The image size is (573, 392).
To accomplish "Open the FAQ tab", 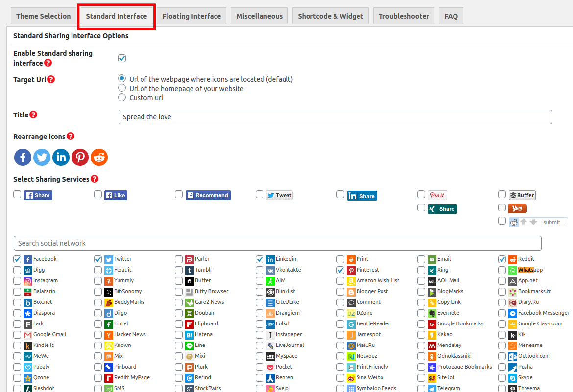I will 451,16.
